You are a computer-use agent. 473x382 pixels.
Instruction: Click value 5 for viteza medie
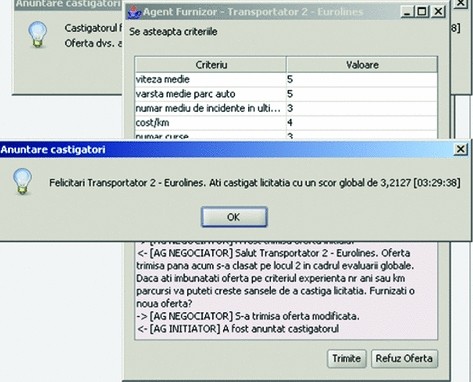click(x=362, y=79)
